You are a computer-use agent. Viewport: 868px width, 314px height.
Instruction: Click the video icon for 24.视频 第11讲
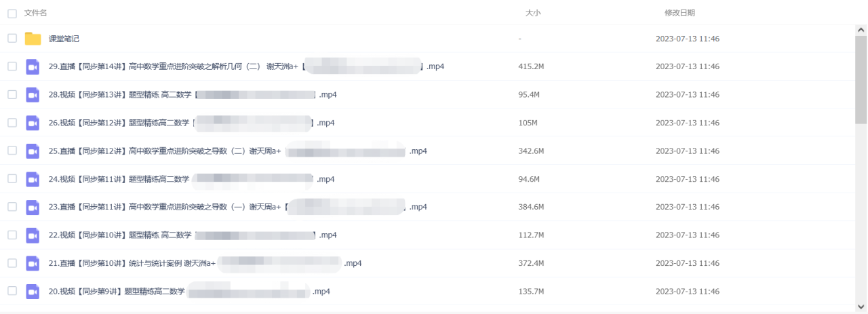point(33,179)
